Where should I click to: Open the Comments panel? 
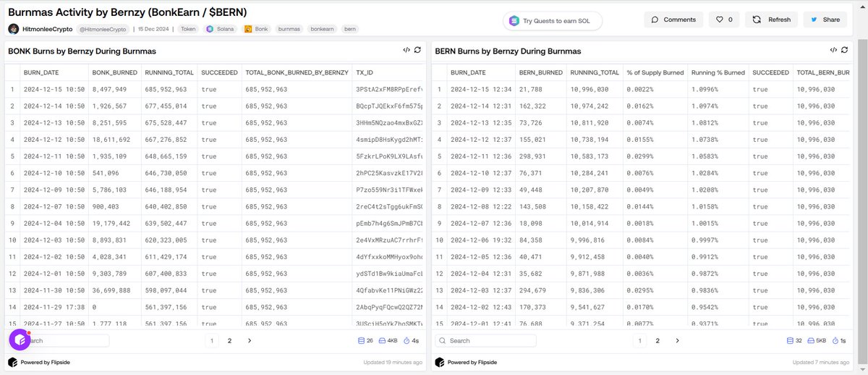click(x=673, y=20)
